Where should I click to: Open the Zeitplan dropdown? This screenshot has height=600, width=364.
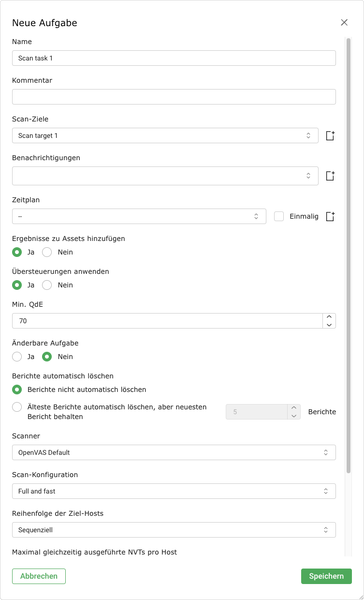139,216
